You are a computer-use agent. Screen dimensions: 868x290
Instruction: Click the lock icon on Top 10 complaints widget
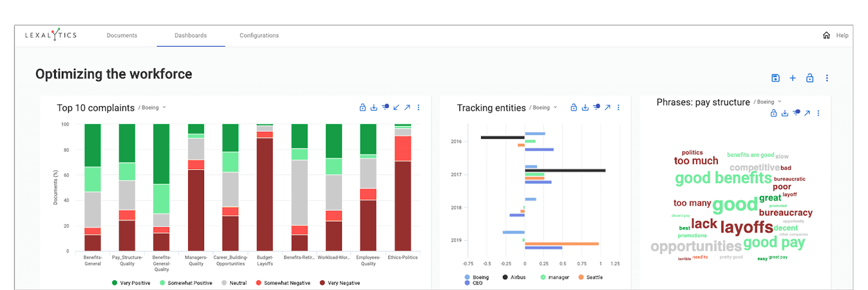(x=362, y=107)
